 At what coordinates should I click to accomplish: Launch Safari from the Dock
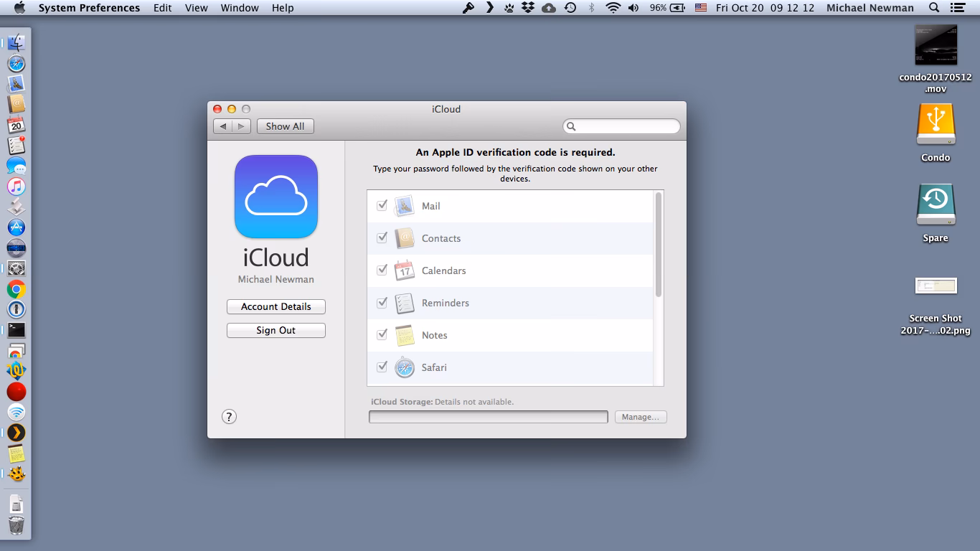pos(16,63)
